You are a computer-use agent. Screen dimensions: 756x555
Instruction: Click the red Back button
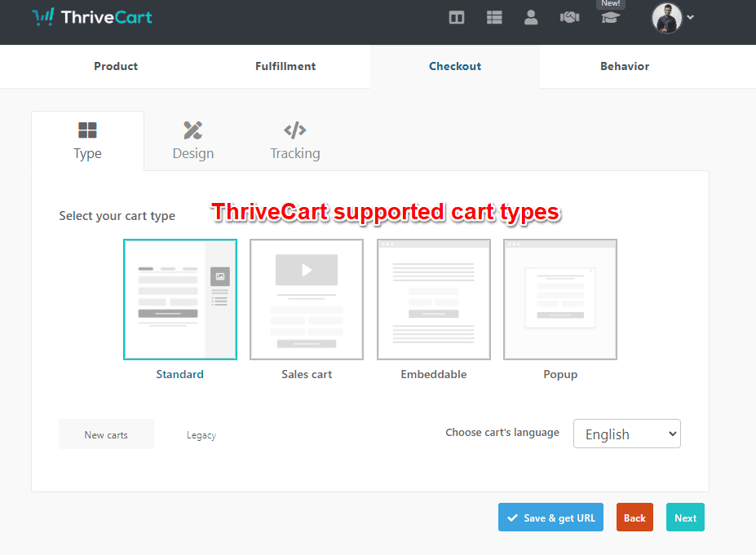634,518
